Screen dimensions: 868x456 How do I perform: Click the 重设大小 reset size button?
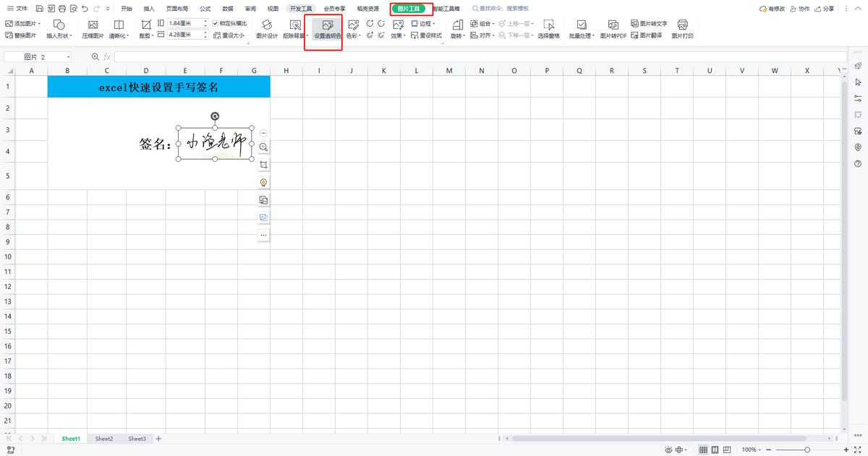pyautogui.click(x=230, y=35)
